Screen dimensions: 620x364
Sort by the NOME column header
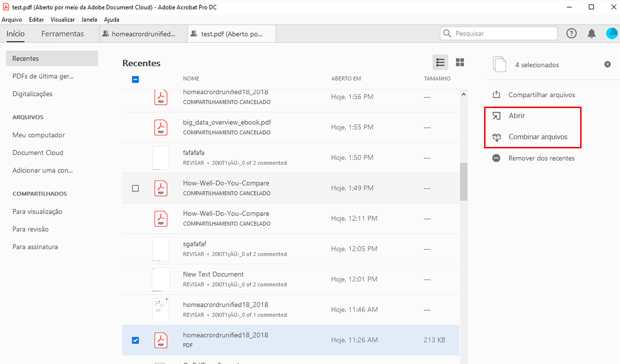click(191, 79)
